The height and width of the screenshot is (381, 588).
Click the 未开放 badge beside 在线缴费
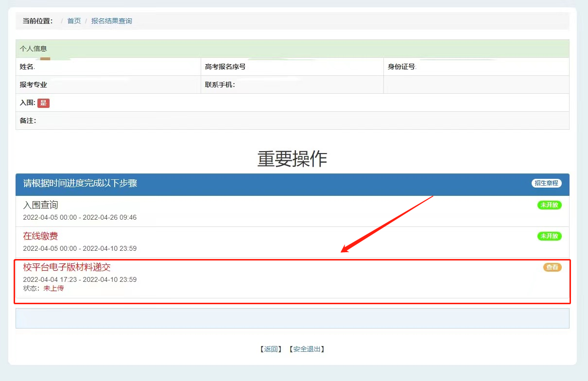(x=549, y=236)
